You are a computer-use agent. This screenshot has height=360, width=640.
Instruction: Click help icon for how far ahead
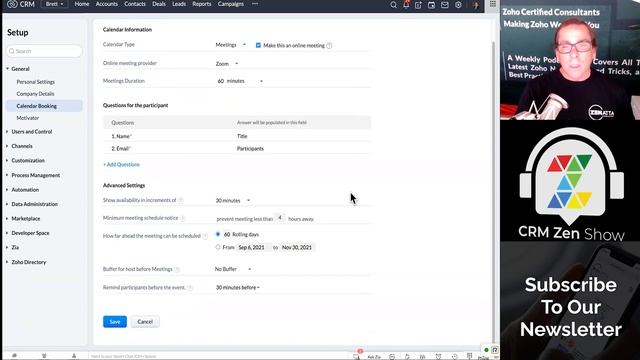point(205,236)
